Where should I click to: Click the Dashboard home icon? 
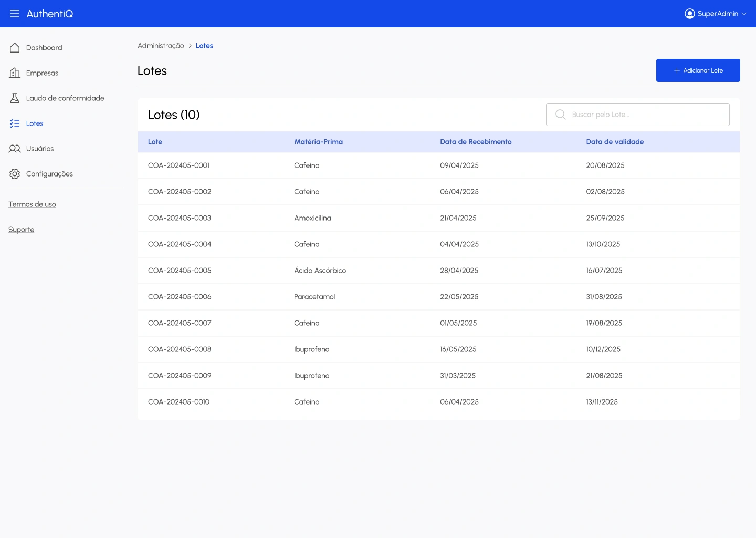click(x=15, y=48)
